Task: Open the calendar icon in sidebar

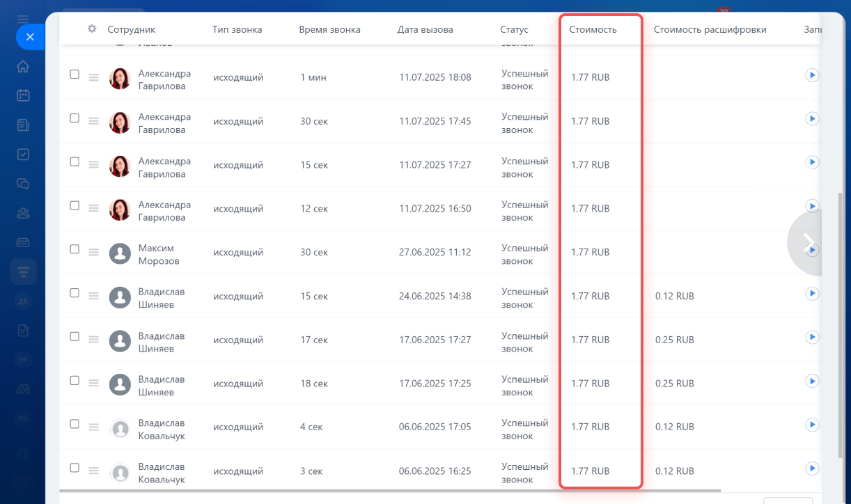Action: [x=23, y=96]
